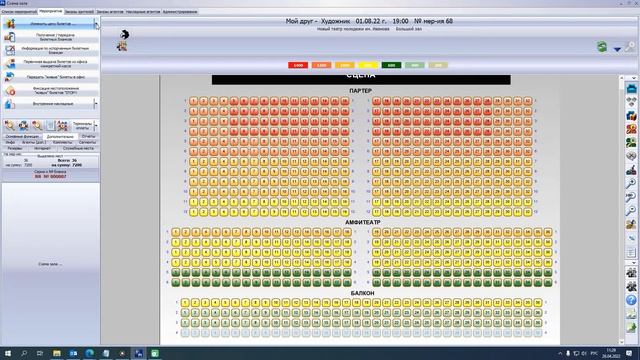640x360 pixels.
Task: Select the beige price legend swatch
Action: (438, 65)
